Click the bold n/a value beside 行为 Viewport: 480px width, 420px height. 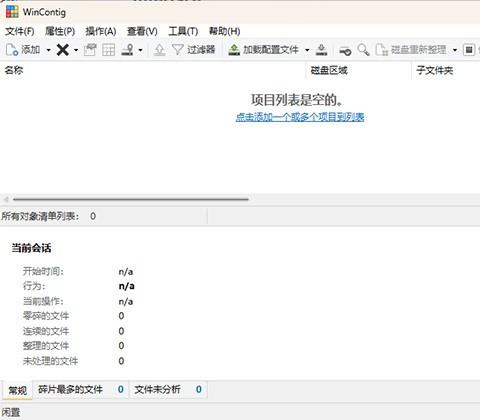(127, 286)
